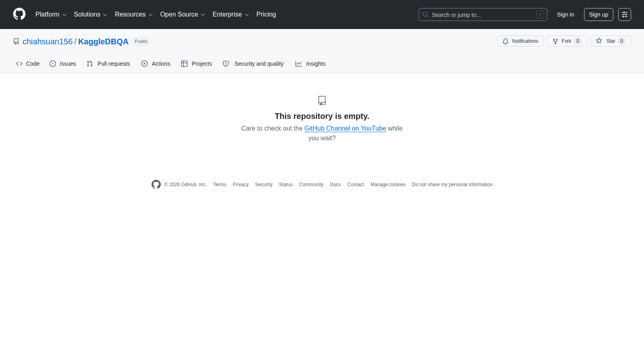Click the Sign up button
The image size is (644, 347).
pos(599,15)
